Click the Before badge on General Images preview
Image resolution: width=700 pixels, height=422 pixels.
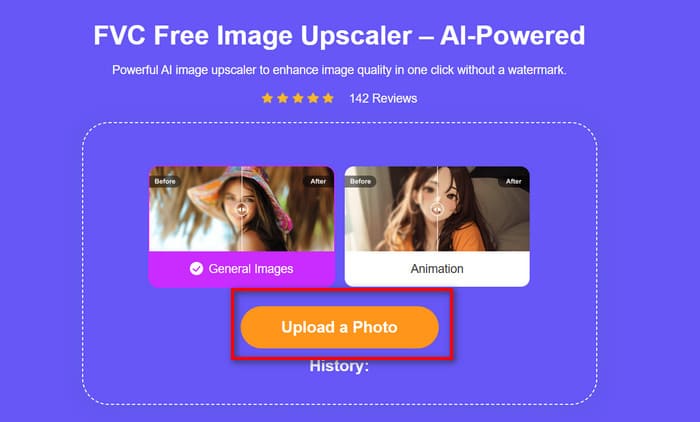pos(165,181)
